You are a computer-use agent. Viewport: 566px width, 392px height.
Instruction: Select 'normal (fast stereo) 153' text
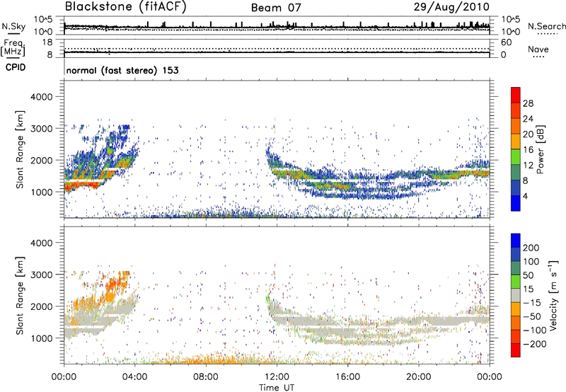(x=122, y=70)
